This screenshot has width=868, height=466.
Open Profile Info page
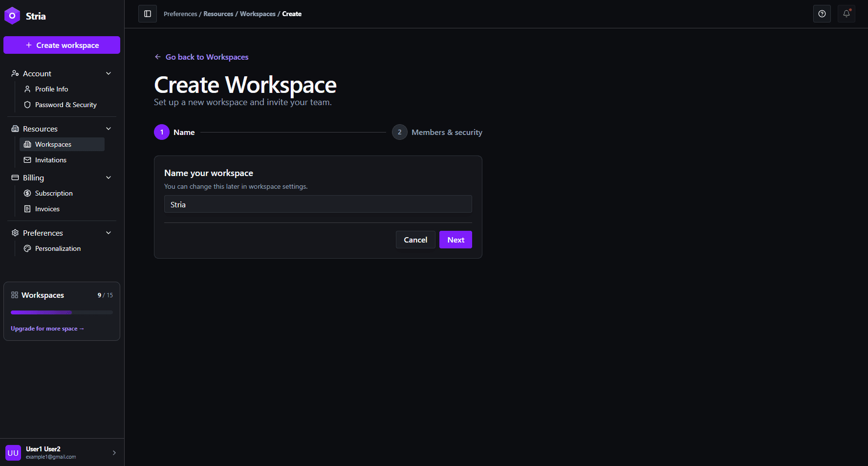tap(62, 89)
